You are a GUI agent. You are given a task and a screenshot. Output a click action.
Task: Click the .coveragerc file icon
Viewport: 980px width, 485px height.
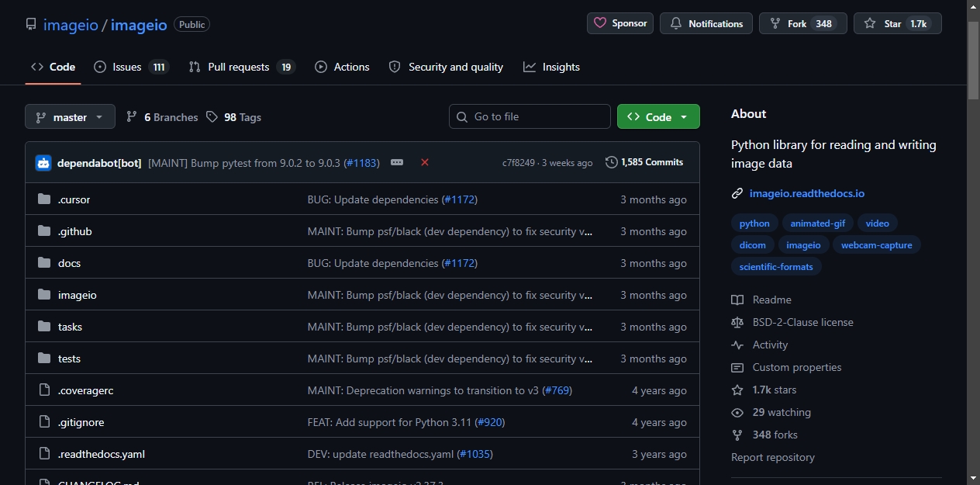(x=44, y=390)
